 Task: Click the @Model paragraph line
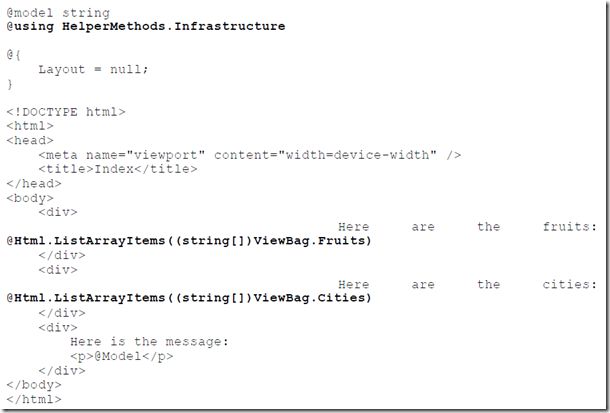[122, 357]
